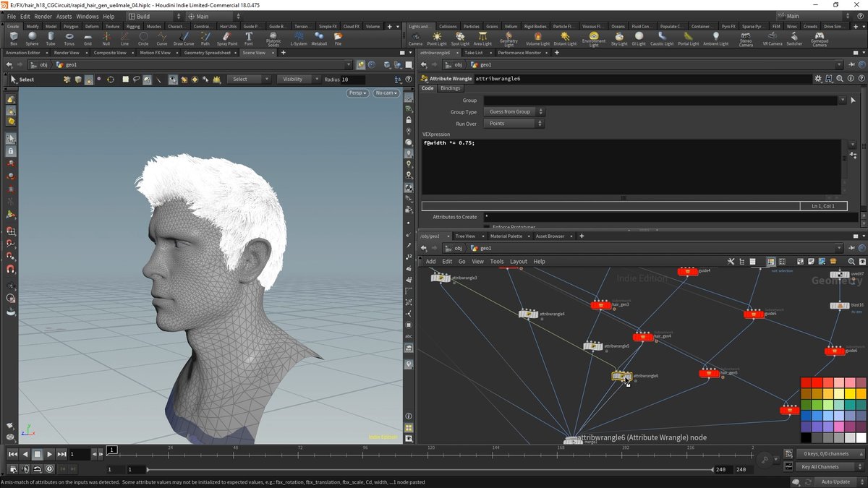Screen dimensions: 868x488
Task: Open the Material Palette tab
Action: (506, 236)
